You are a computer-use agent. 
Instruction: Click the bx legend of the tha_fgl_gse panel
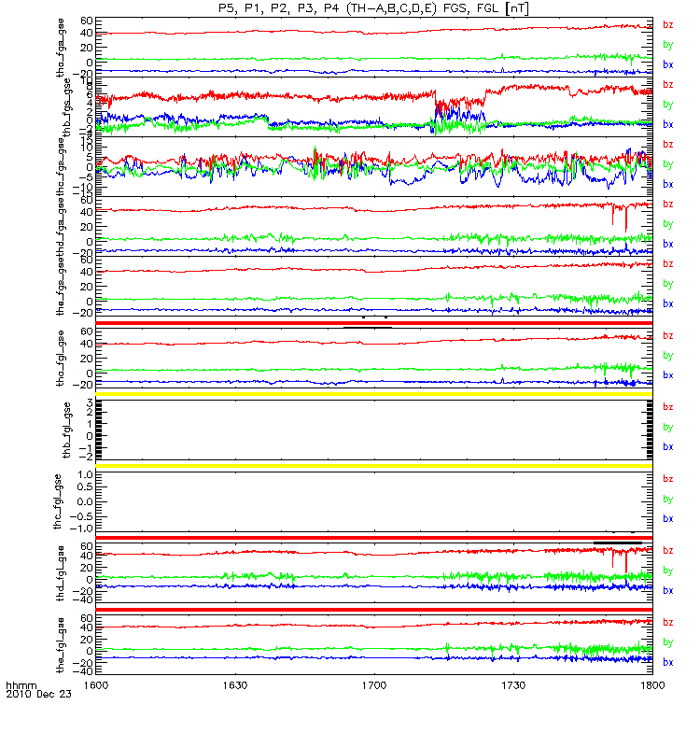(668, 375)
